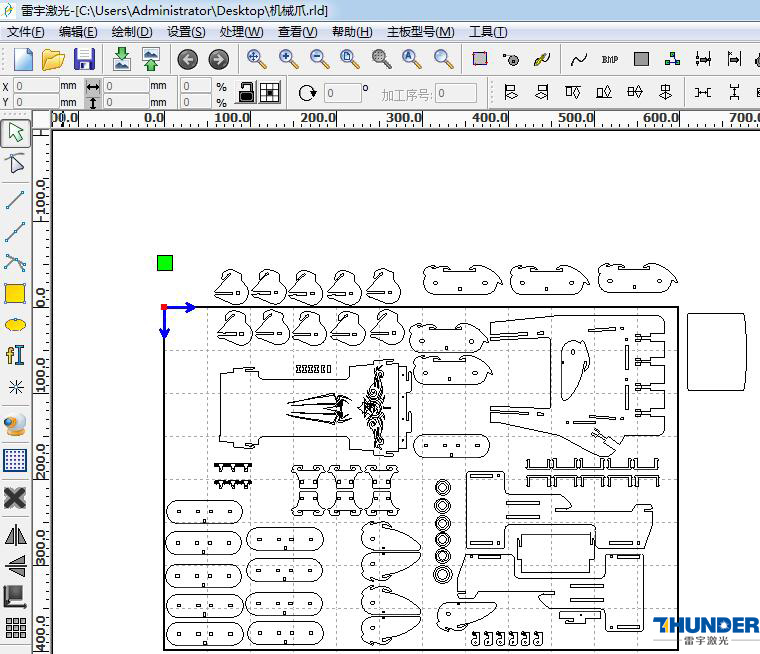Click the height input field in mm
The height and width of the screenshot is (654, 760).
[x=126, y=102]
